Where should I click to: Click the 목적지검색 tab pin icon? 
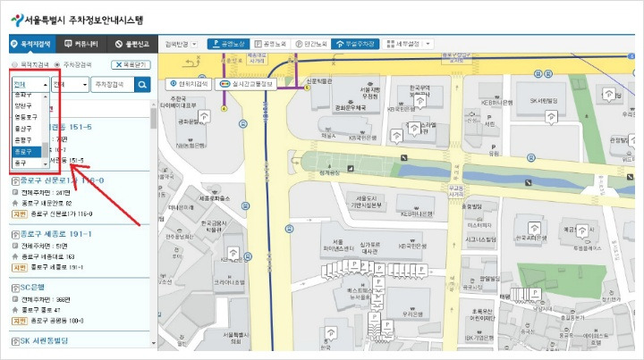point(14,44)
